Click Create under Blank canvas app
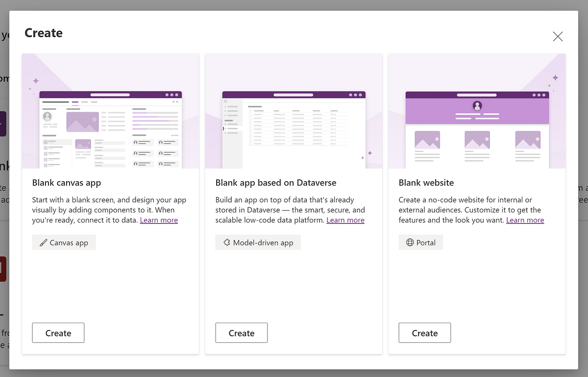 tap(58, 332)
